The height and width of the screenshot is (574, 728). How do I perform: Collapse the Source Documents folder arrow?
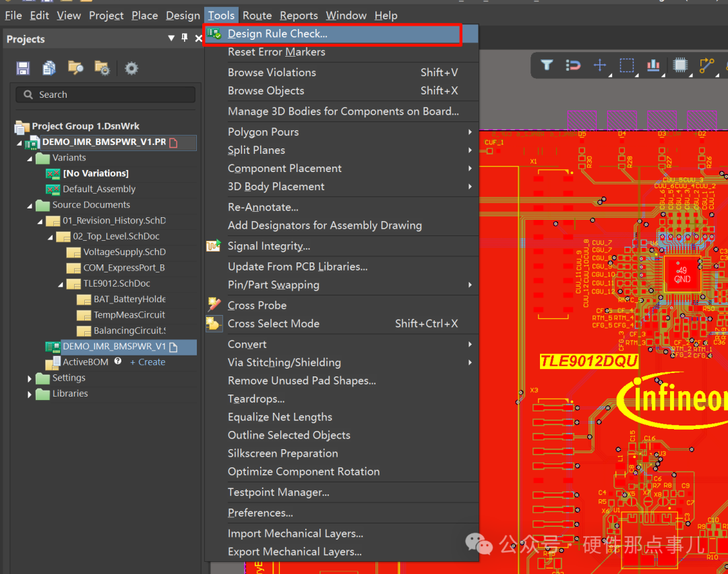point(30,206)
